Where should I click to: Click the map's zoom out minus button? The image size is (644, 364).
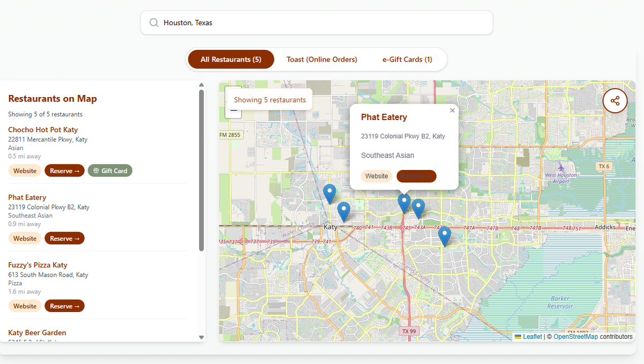(233, 112)
